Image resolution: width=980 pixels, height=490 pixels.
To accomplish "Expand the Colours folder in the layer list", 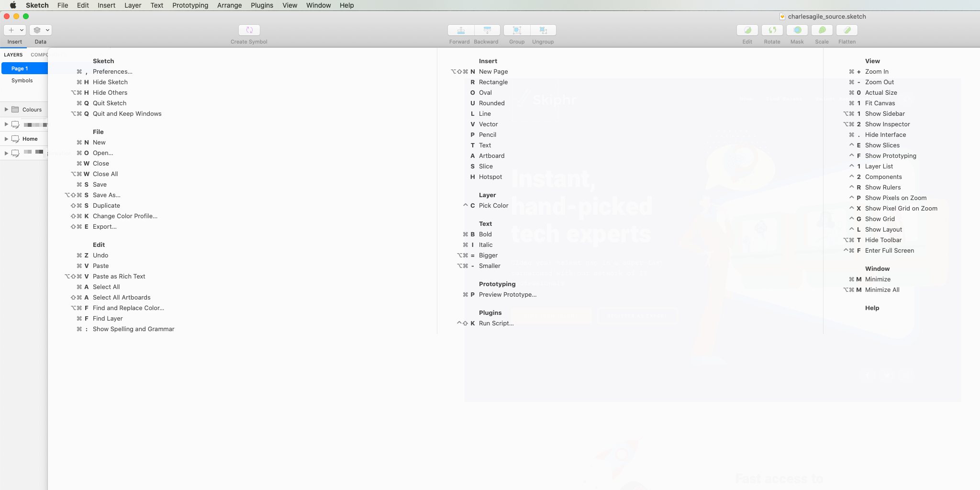I will coord(7,109).
